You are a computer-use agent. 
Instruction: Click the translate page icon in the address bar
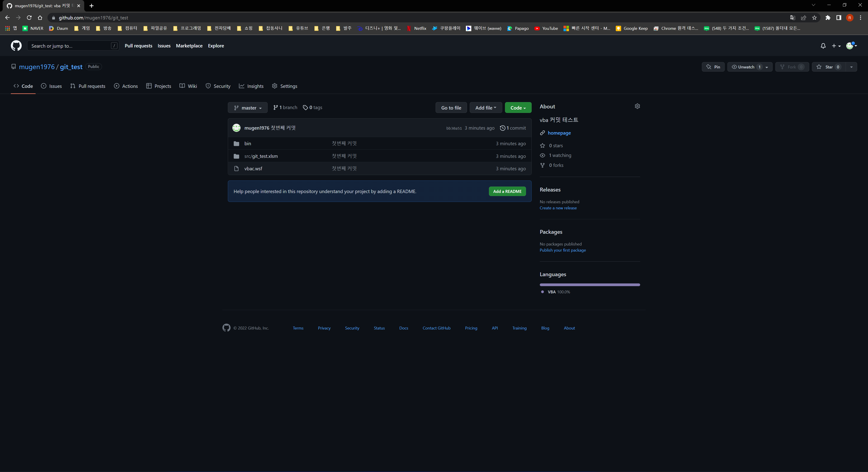[793, 18]
